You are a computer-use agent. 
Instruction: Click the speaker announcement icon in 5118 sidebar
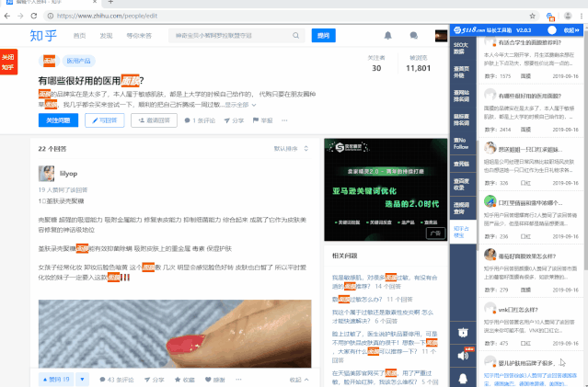[463, 355]
